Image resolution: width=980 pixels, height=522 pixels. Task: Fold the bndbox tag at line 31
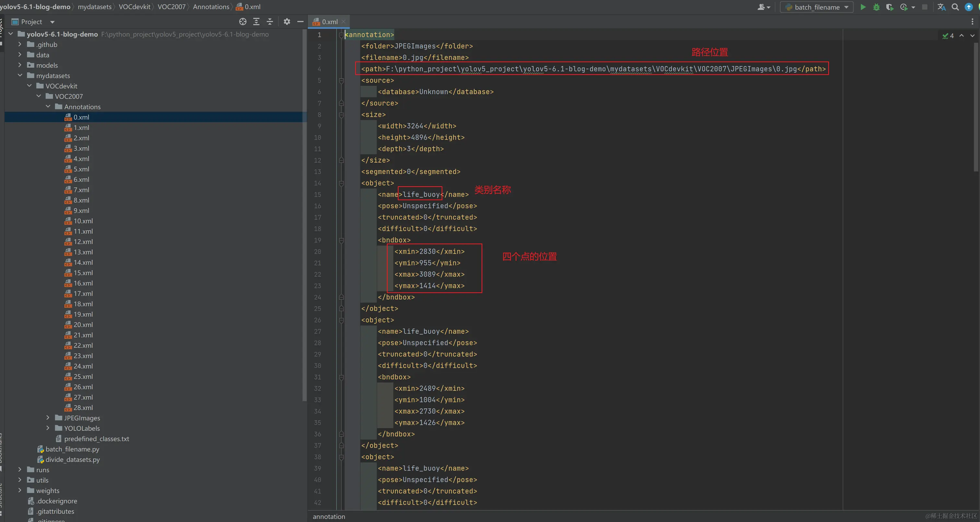[x=341, y=377]
